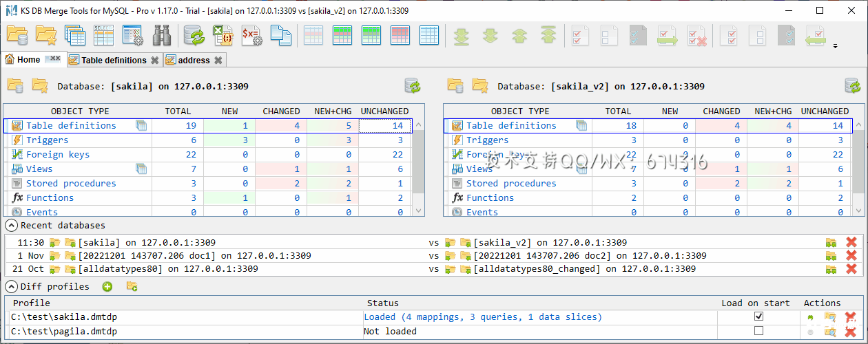Collapse the Diff profiles section
868x344 pixels.
point(11,286)
